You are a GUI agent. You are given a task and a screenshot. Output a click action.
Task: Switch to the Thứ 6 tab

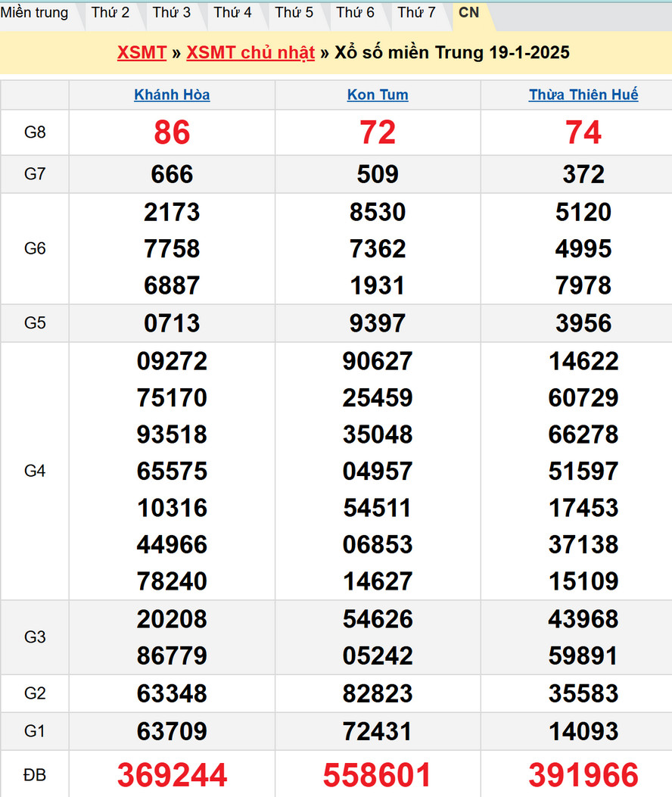[356, 13]
